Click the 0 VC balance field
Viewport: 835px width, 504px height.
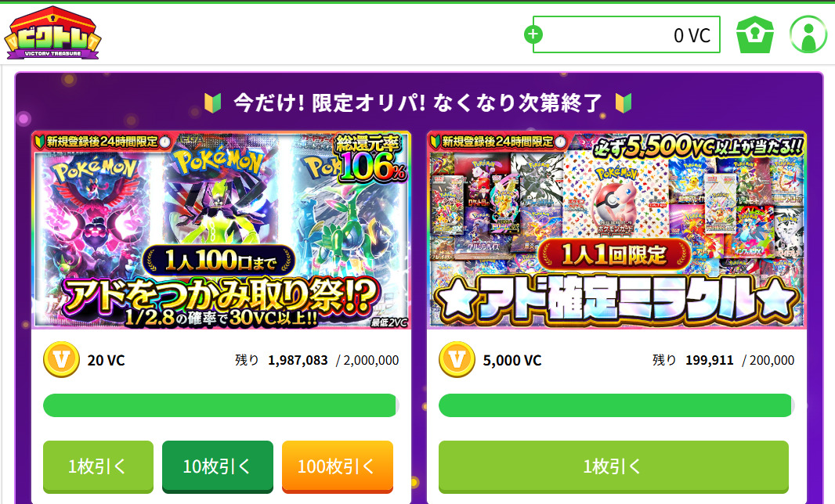[627, 34]
